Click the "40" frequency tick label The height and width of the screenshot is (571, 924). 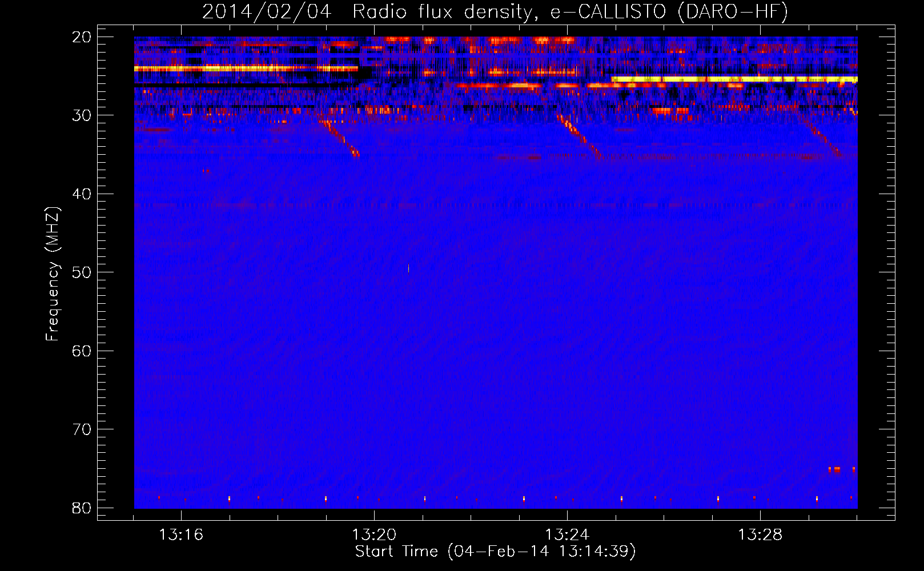[82, 194]
